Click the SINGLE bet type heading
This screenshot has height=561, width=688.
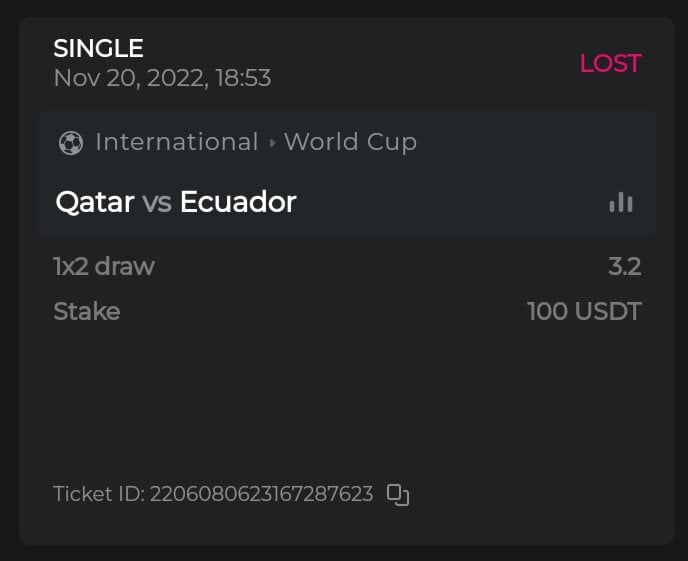(98, 48)
